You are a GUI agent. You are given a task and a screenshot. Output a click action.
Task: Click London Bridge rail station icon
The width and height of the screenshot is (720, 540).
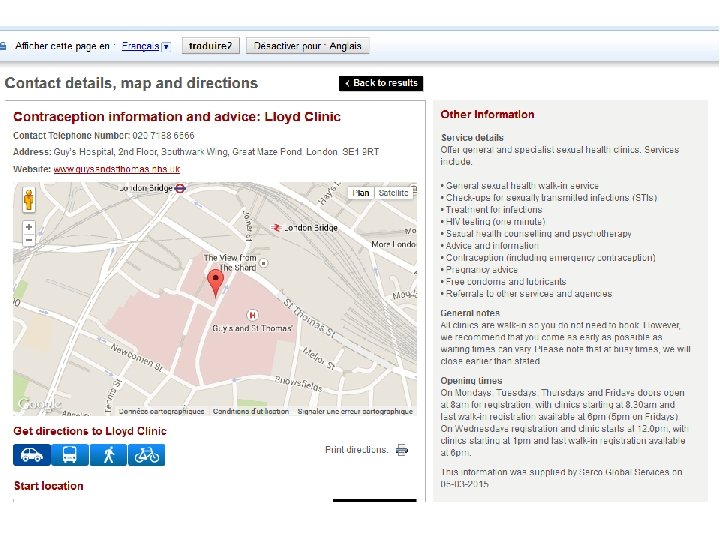276,228
